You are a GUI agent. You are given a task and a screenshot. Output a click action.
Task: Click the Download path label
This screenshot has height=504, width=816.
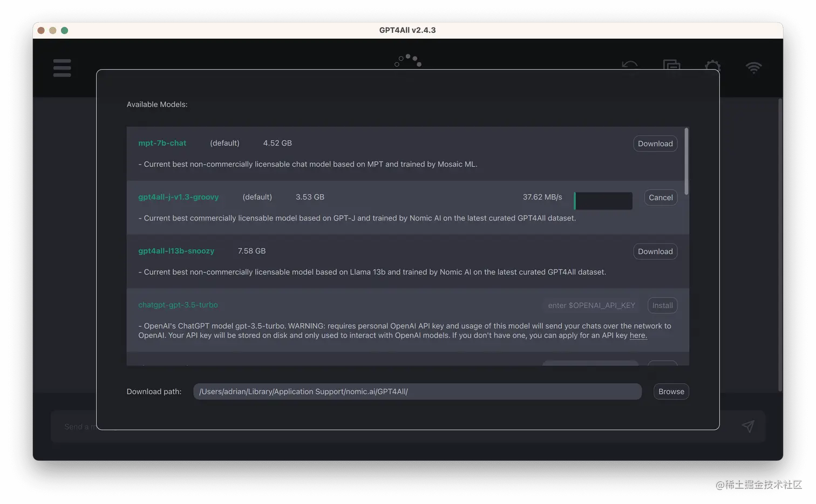coord(154,392)
